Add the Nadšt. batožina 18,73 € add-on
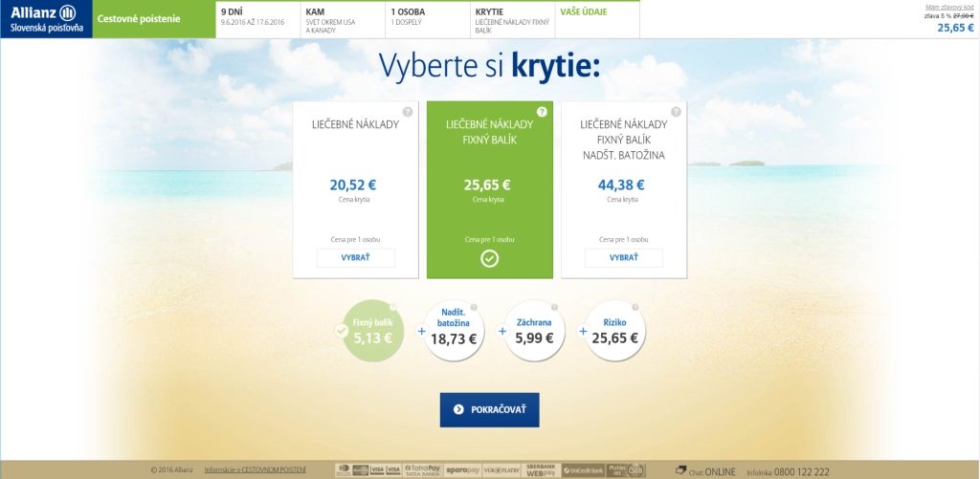The height and width of the screenshot is (479, 980). click(453, 331)
